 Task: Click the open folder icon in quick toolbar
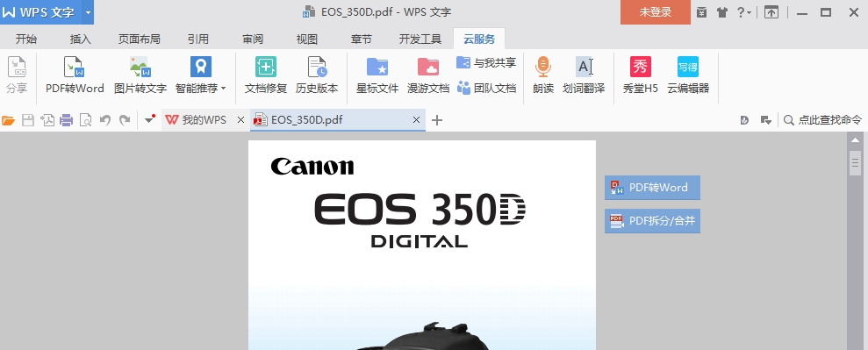pyautogui.click(x=8, y=120)
